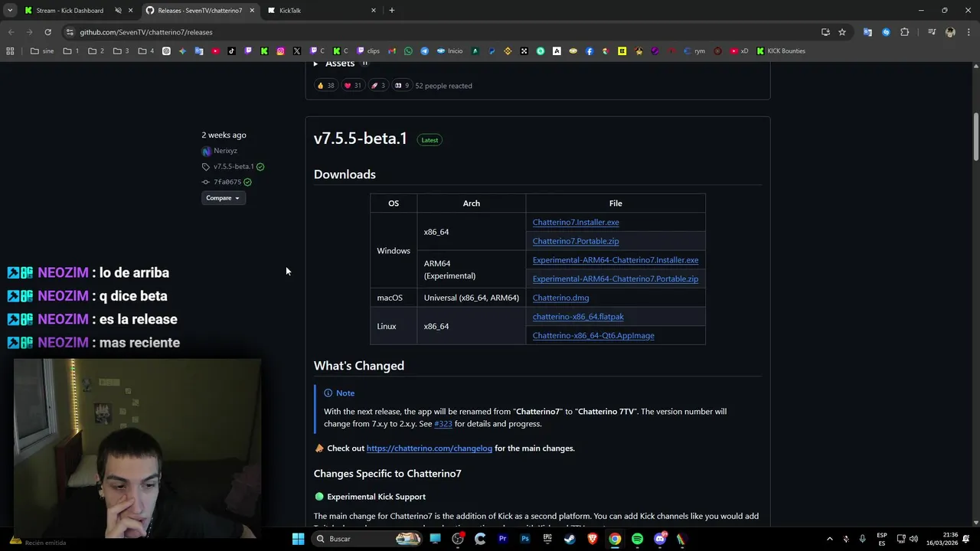Bookmark this page with the star icon
Viewport: 980px width, 551px height.
[x=842, y=32]
